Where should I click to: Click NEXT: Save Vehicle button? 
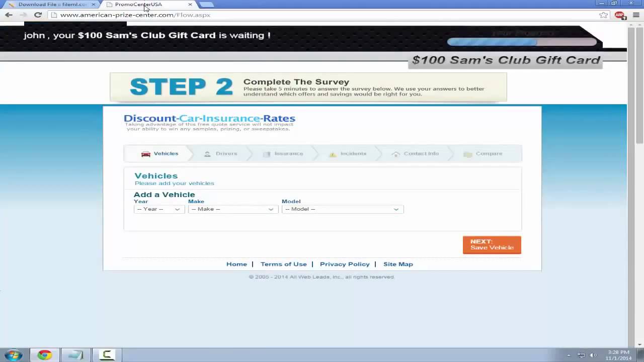point(492,245)
